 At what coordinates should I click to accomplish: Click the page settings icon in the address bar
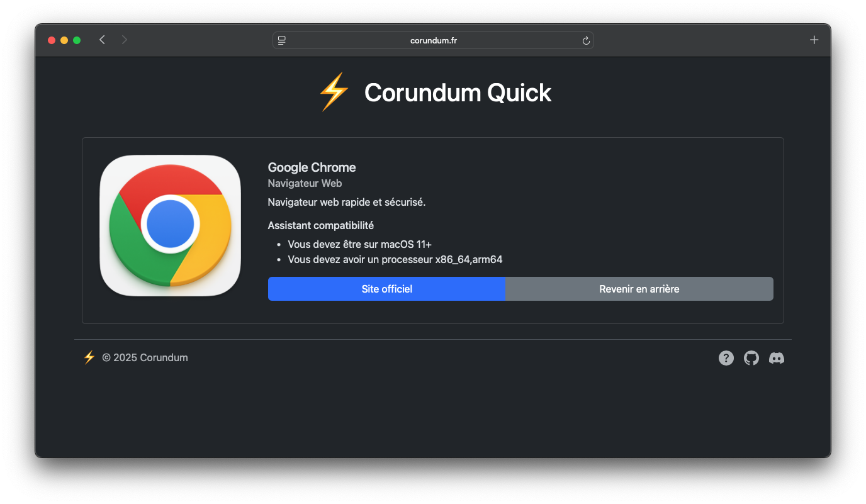point(282,40)
